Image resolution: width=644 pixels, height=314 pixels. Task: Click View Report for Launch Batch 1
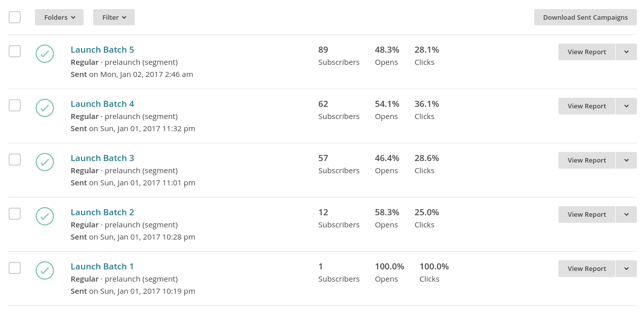pyautogui.click(x=586, y=268)
